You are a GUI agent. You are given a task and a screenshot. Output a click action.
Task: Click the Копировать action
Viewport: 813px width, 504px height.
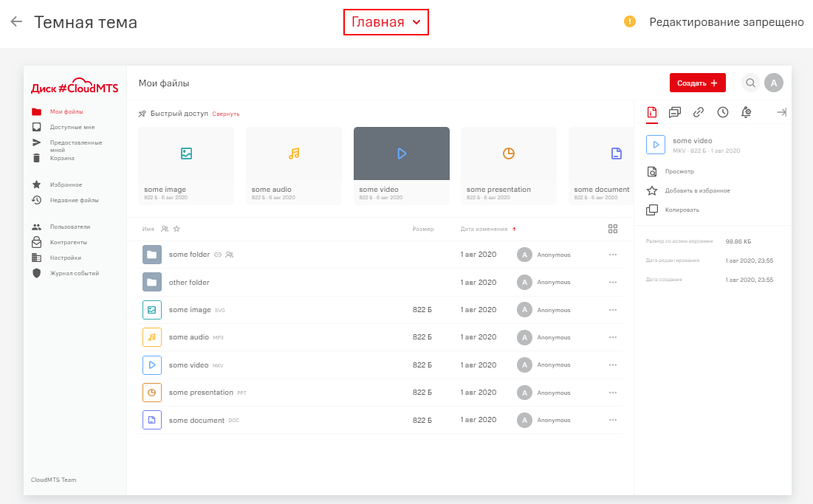(x=682, y=210)
